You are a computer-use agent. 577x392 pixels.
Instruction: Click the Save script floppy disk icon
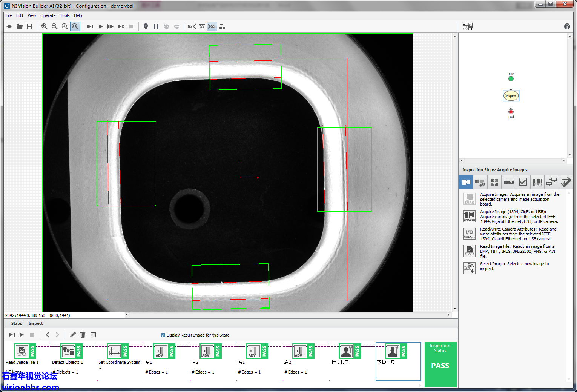coord(29,26)
